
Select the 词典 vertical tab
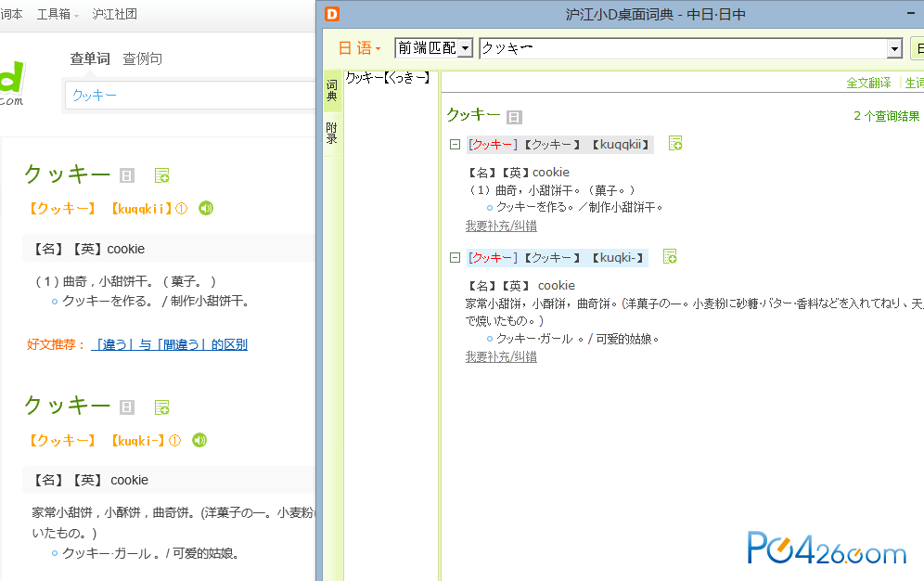tap(332, 91)
